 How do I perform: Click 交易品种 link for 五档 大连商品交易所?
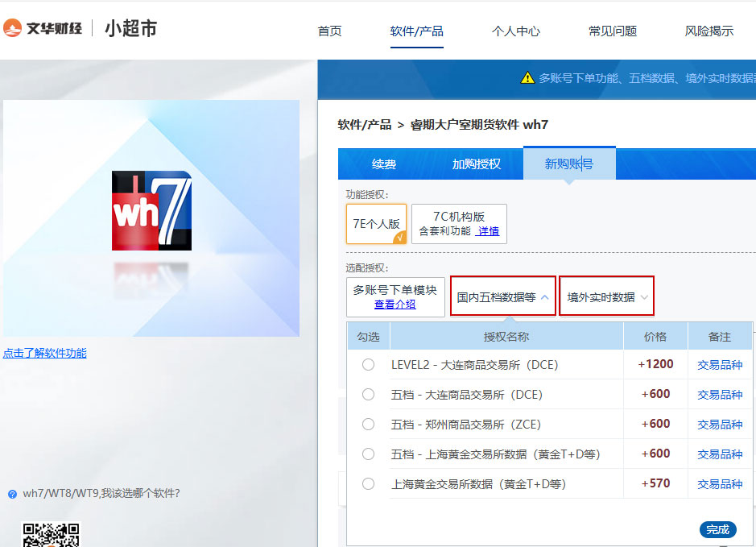point(719,395)
